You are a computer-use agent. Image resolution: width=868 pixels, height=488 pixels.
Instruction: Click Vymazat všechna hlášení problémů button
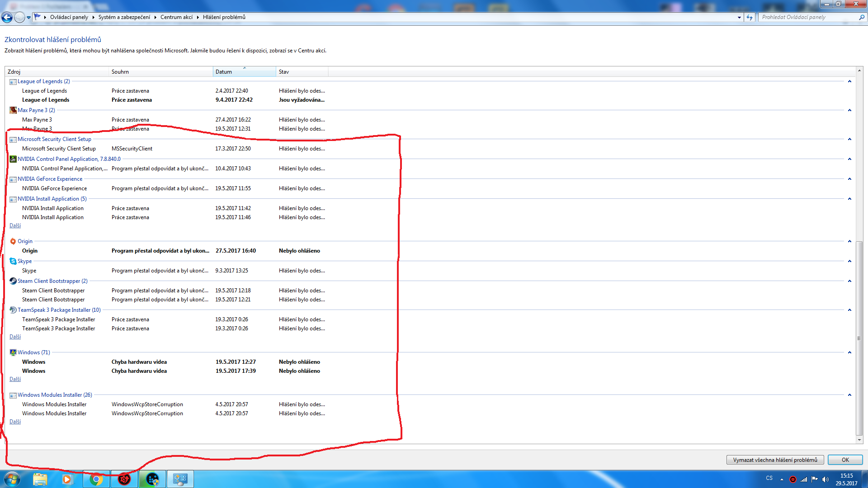coord(775,460)
